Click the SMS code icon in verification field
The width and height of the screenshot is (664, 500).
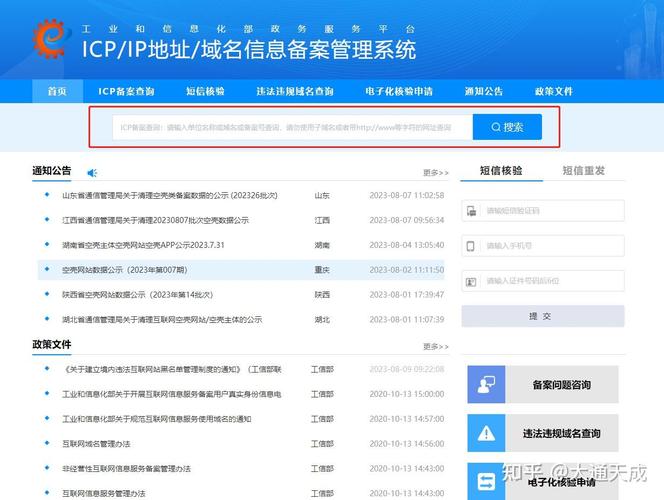[x=471, y=211]
